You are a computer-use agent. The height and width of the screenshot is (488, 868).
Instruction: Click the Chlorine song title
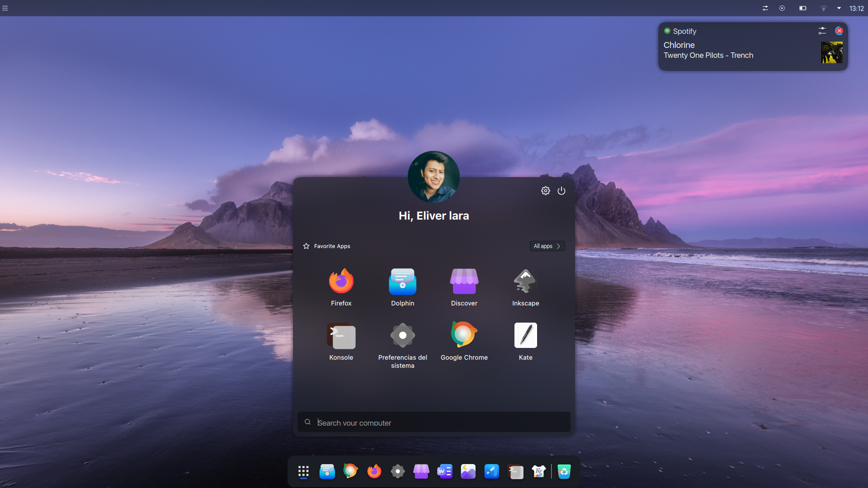(x=679, y=45)
